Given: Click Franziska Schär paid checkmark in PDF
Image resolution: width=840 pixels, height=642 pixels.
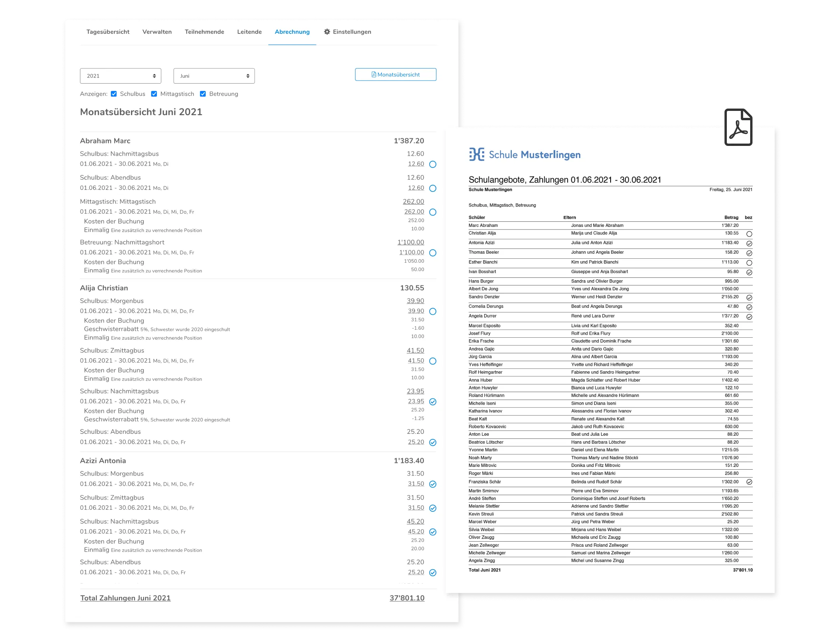Looking at the screenshot, I should (x=749, y=482).
